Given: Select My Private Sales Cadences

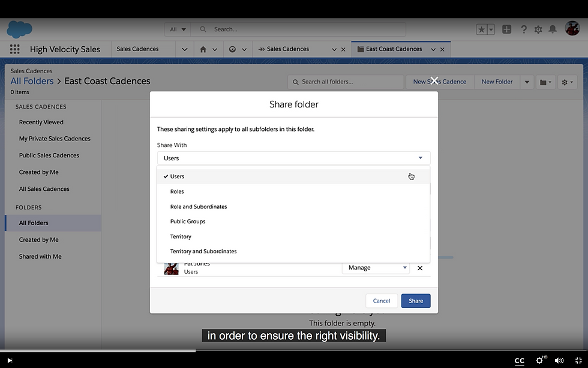Looking at the screenshot, I should tap(55, 139).
